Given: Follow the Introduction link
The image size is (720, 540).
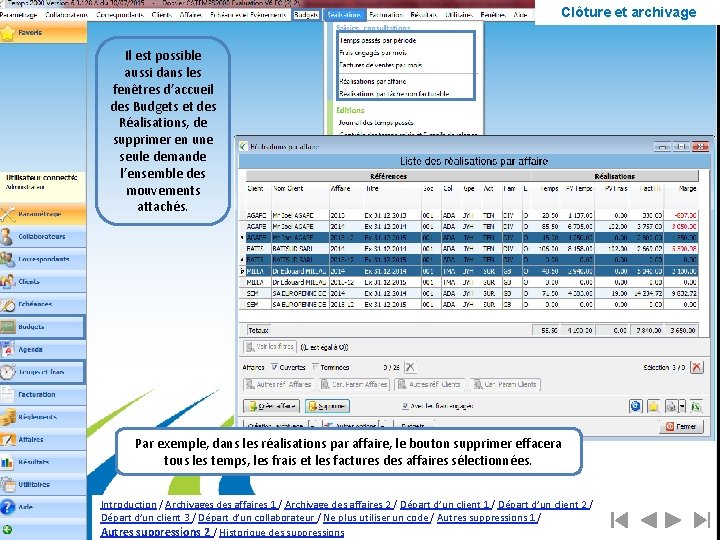Looking at the screenshot, I should [129, 504].
